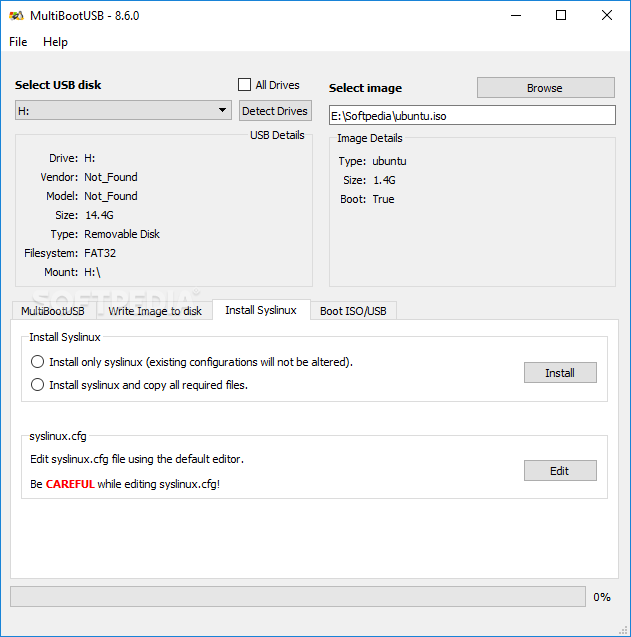Click the image path input field
This screenshot has height=637, width=631.
(x=472, y=115)
